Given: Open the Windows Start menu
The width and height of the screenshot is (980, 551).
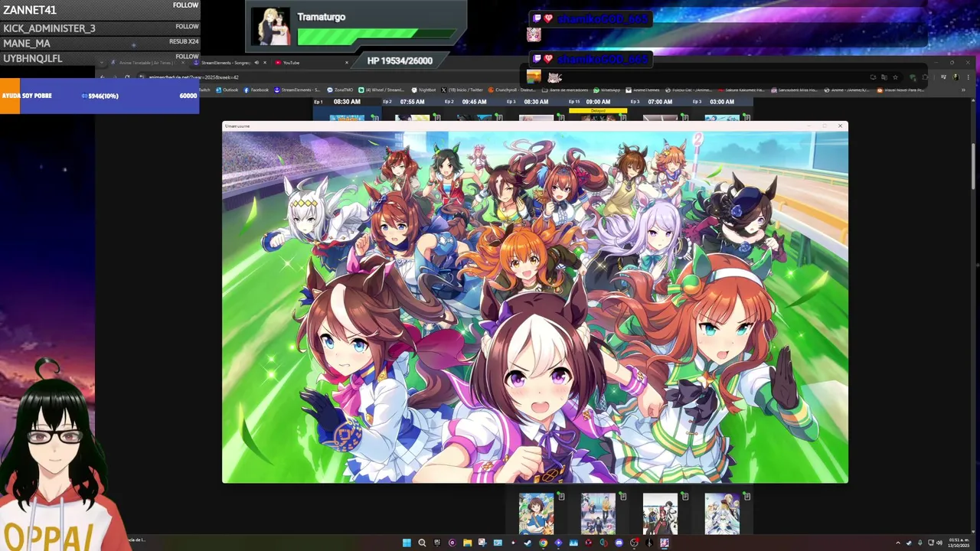Looking at the screenshot, I should tap(407, 543).
